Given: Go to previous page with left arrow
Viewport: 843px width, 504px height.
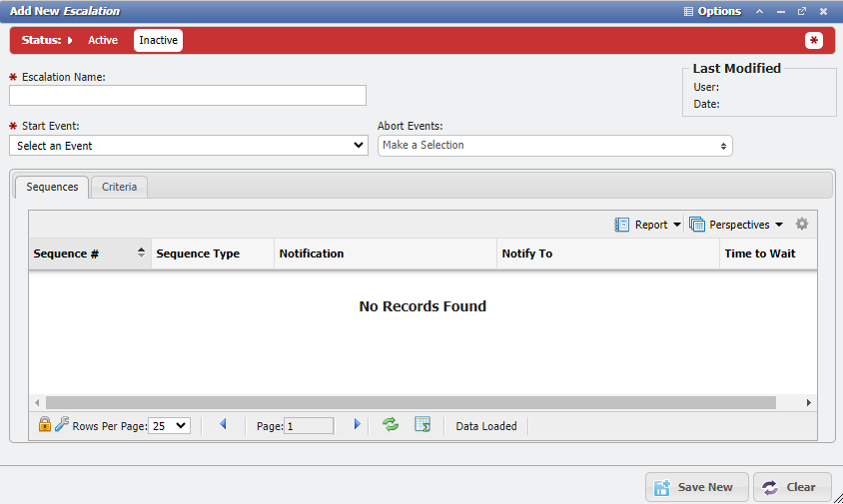Looking at the screenshot, I should [x=223, y=425].
